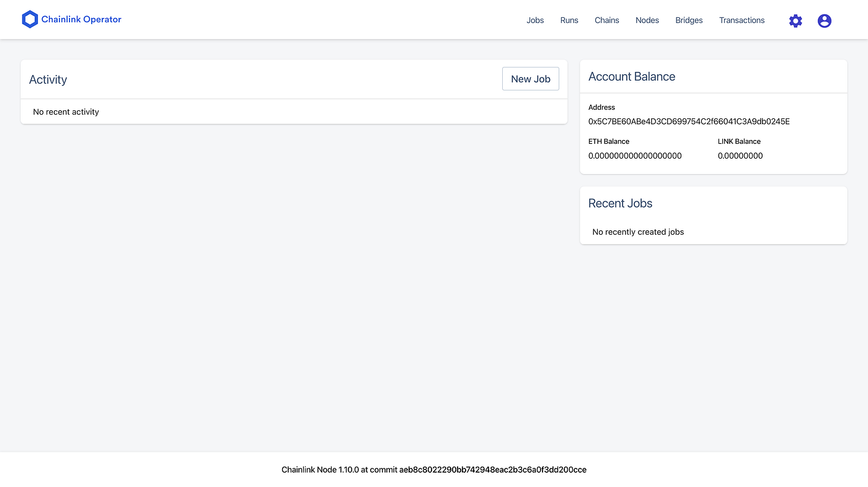Open the Chains nav item
Screen dimensions: 868x487
(607, 20)
